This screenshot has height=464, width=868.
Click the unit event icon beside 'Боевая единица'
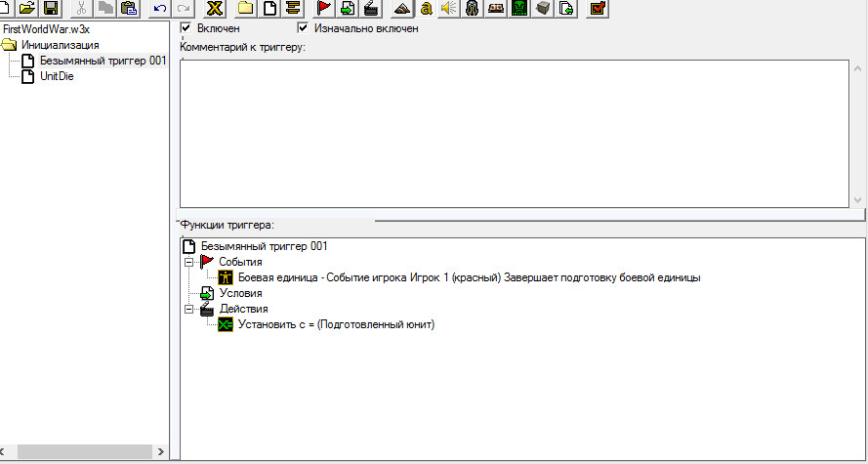pos(226,277)
